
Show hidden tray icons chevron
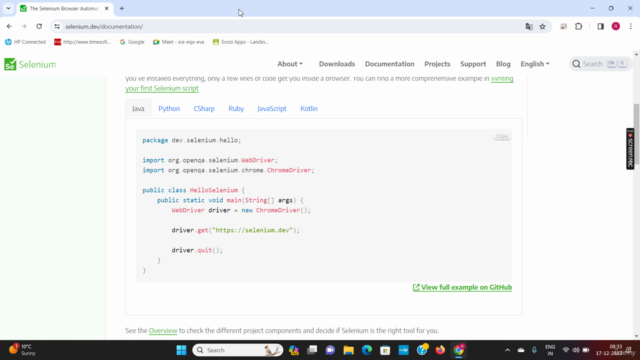(x=507, y=350)
